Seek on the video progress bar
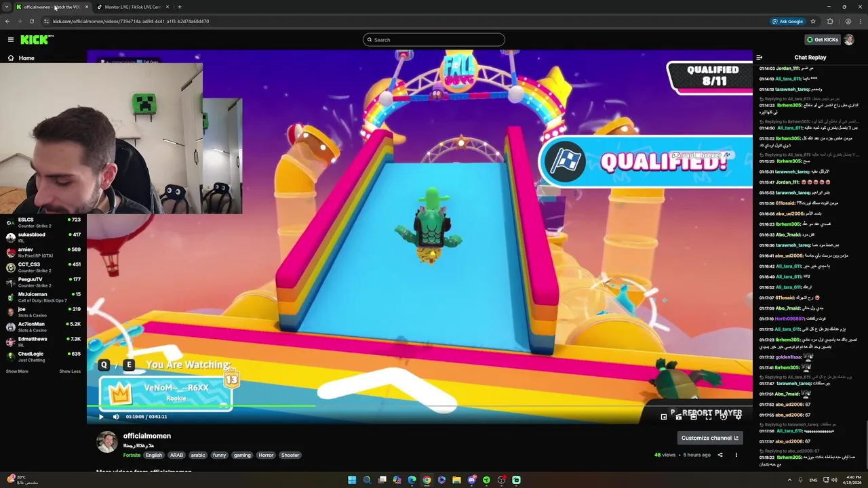Viewport: 868px width, 488px height. coord(419,407)
